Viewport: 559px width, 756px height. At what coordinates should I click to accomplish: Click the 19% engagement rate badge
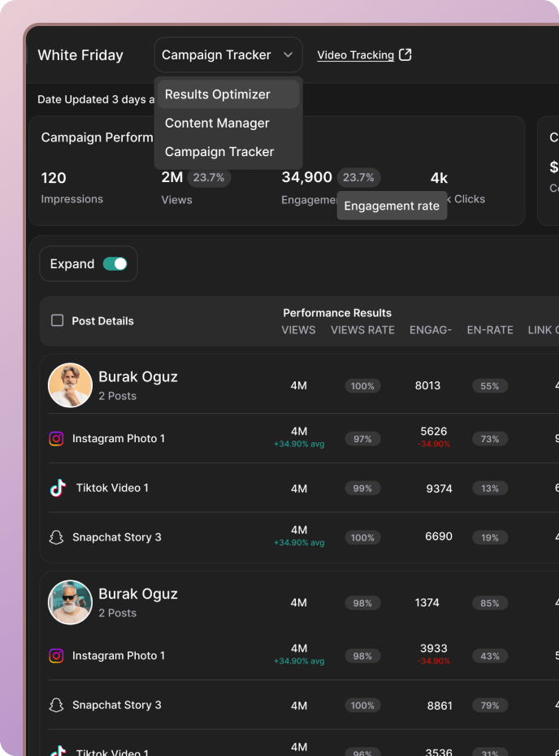(490, 537)
